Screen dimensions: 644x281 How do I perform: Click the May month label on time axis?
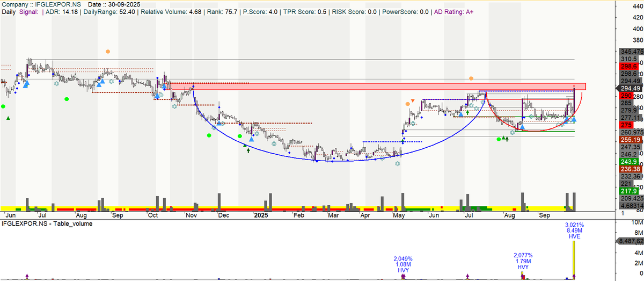(x=399, y=215)
